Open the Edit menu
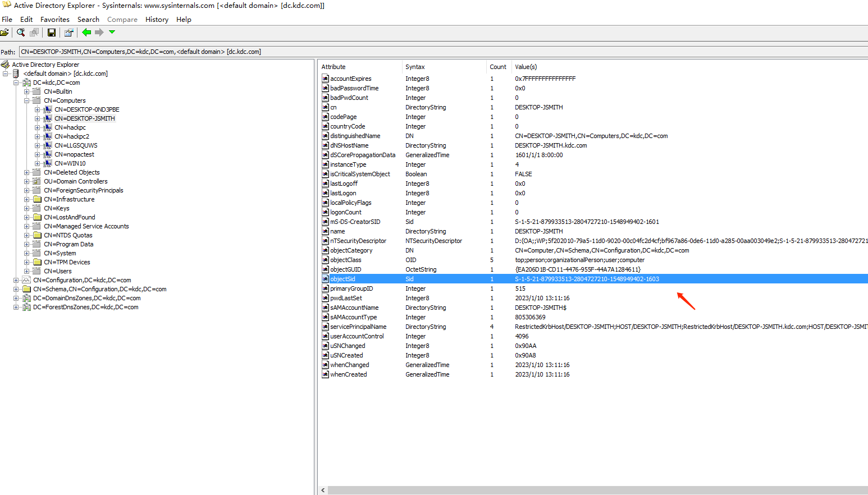 coord(26,20)
